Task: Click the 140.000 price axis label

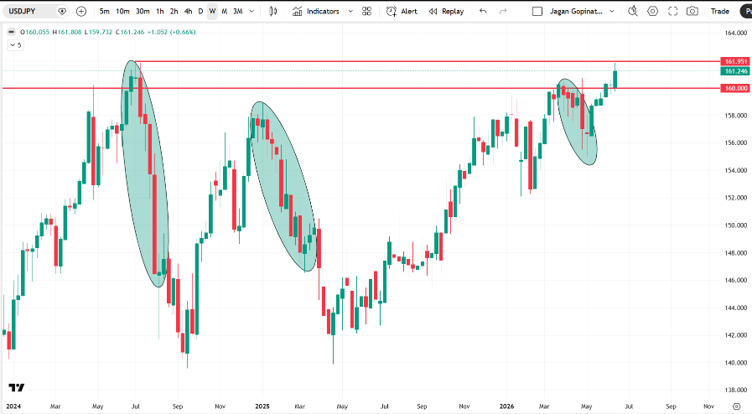Action: (x=735, y=363)
